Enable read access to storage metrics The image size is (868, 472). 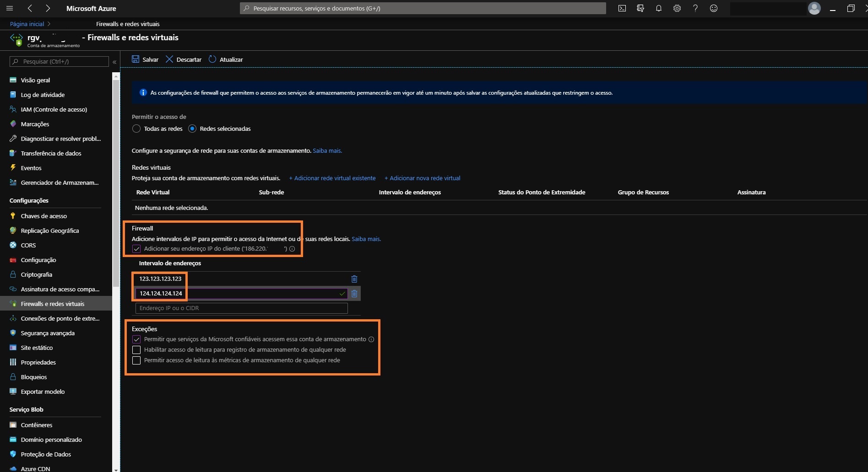click(x=136, y=360)
